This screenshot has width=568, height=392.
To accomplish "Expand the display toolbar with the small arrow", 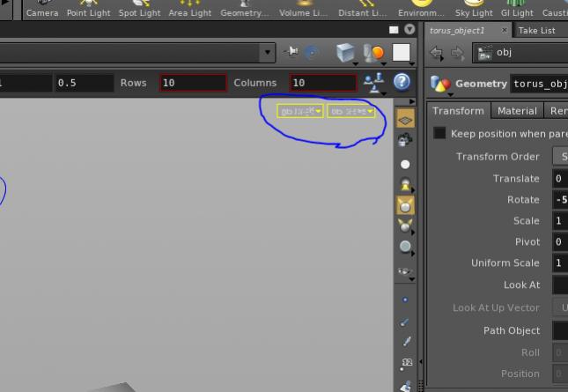I will pos(411,101).
